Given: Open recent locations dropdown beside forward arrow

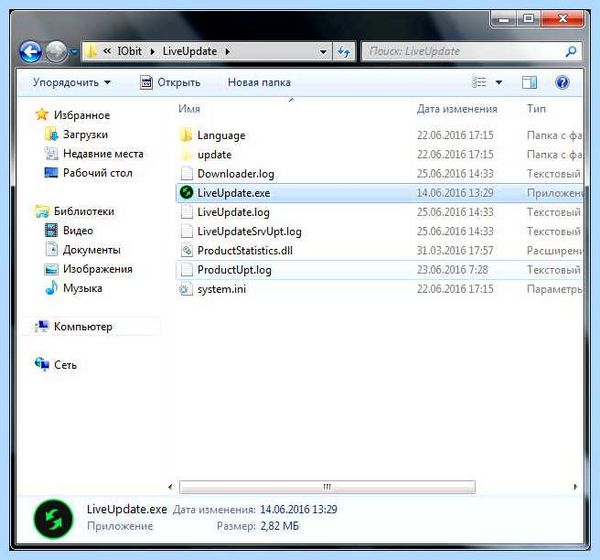Looking at the screenshot, I should pyautogui.click(x=75, y=51).
